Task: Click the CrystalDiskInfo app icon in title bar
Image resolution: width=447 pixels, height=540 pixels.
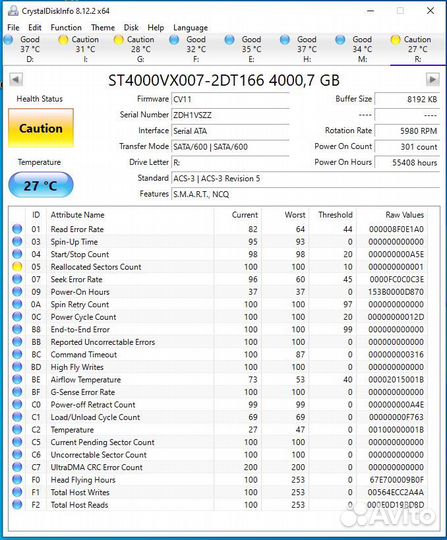Action: (13, 11)
